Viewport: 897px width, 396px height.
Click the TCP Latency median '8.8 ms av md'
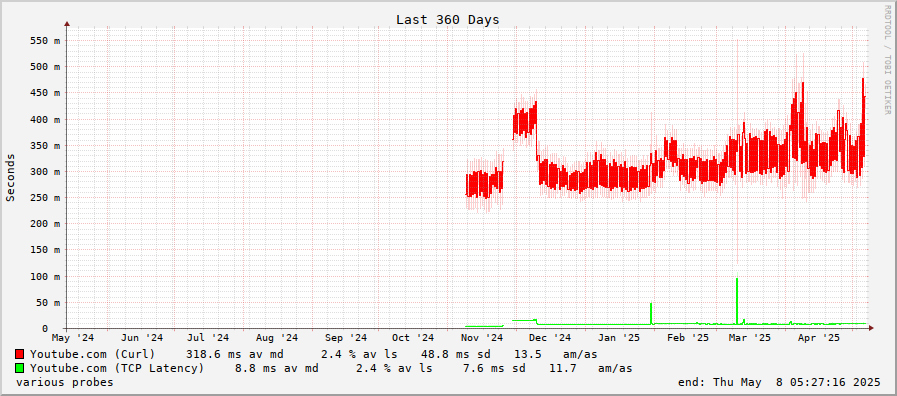[x=277, y=368]
